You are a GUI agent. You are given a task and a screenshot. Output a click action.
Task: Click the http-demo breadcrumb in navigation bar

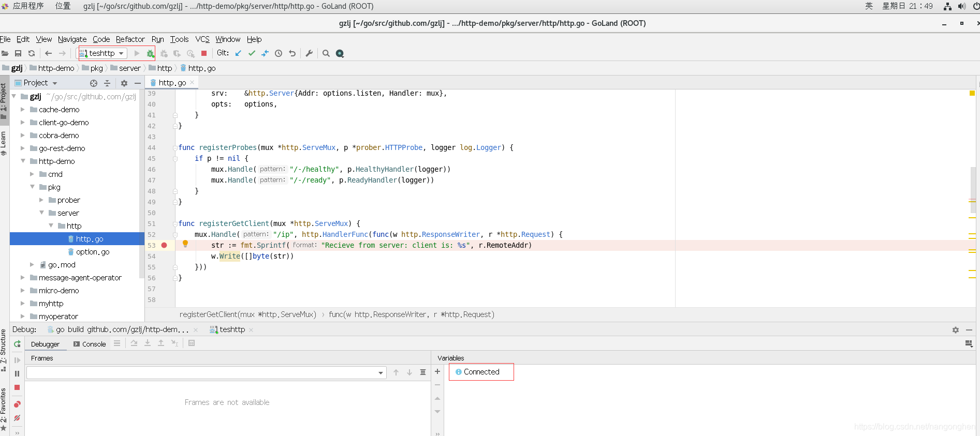[52, 68]
